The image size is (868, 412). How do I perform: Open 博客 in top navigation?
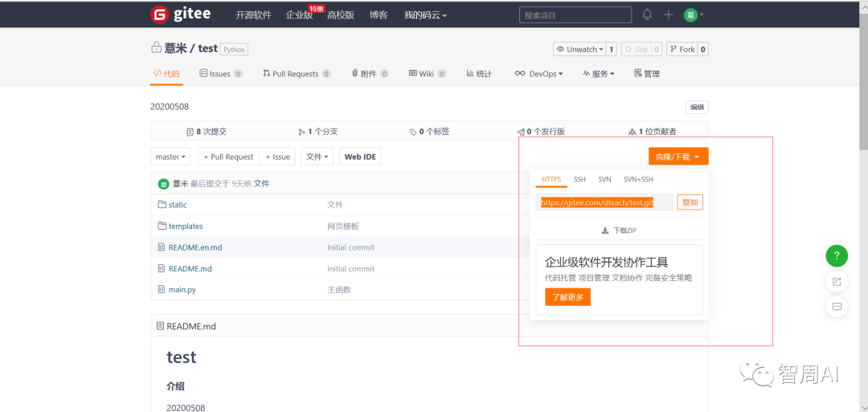pyautogui.click(x=379, y=15)
